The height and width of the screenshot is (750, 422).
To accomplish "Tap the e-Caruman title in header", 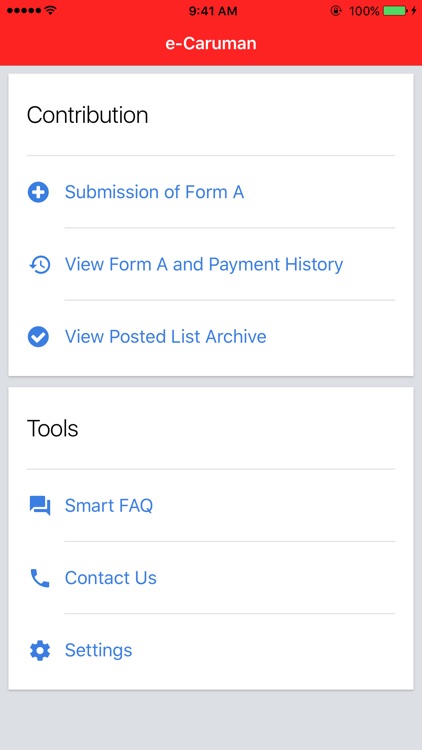I will tap(211, 44).
